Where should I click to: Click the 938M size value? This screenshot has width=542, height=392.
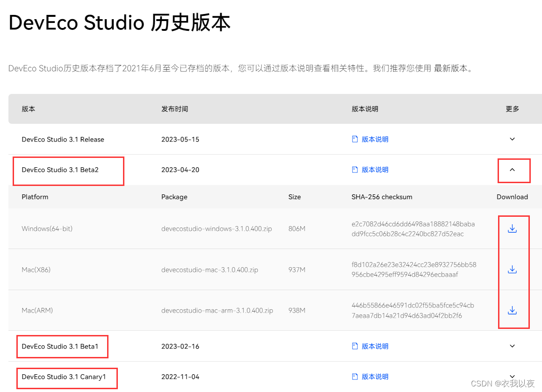[297, 311]
